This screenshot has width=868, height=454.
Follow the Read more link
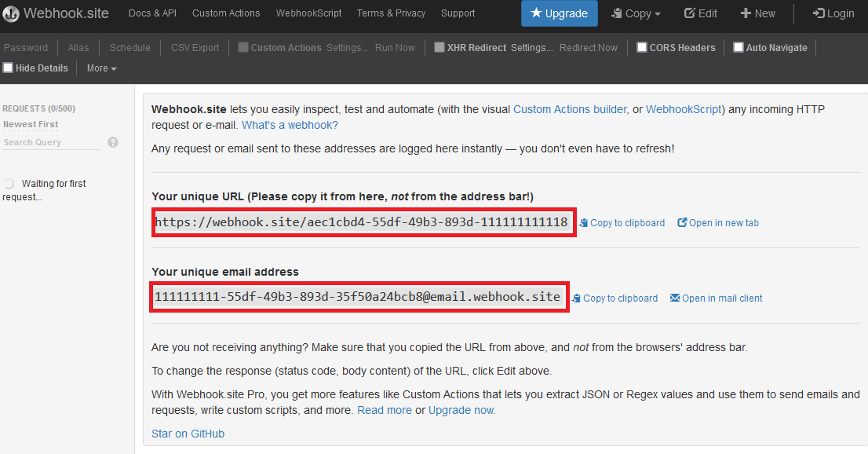[385, 410]
